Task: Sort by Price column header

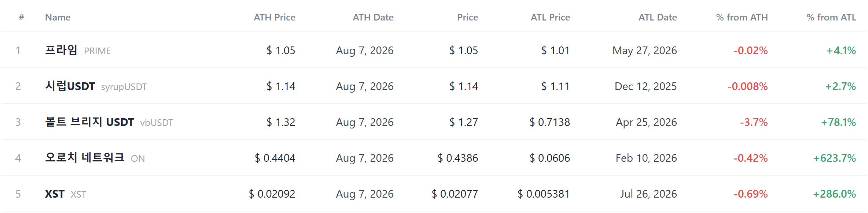Action: click(467, 17)
